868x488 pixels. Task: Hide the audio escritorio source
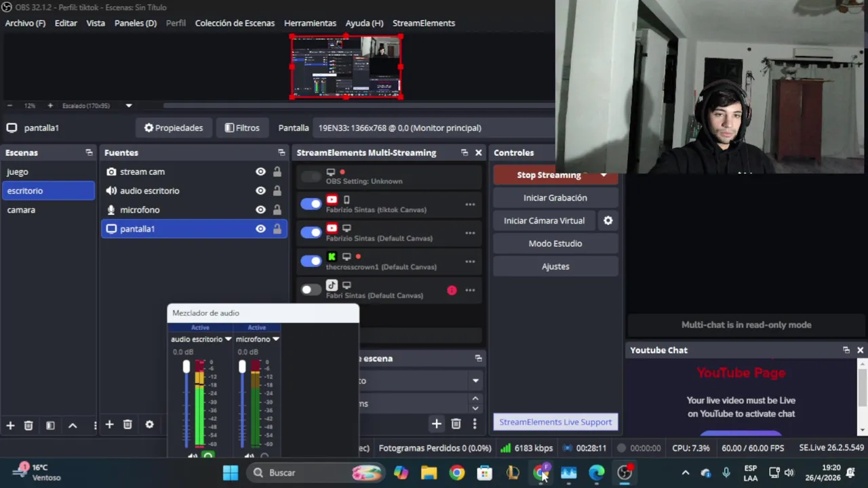pyautogui.click(x=260, y=190)
